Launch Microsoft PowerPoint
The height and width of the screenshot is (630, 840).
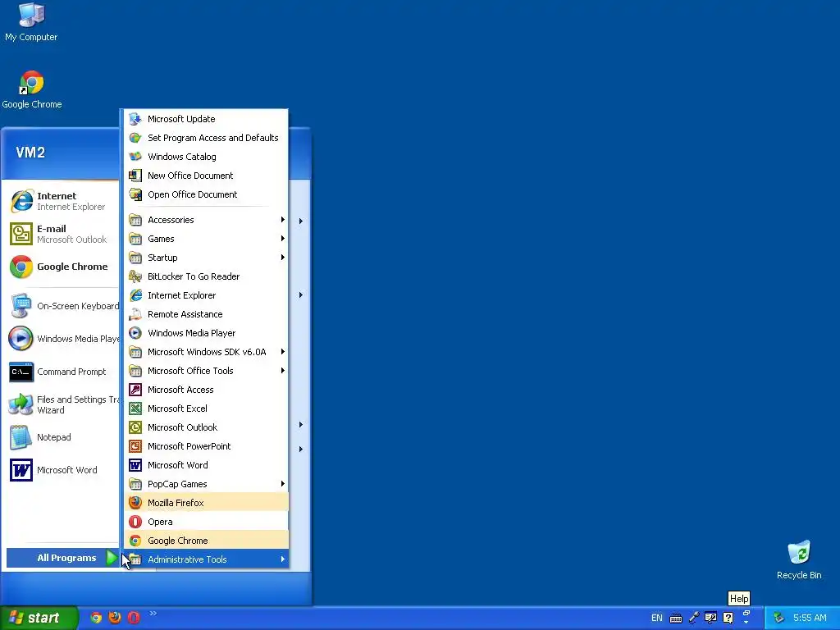click(x=206, y=446)
